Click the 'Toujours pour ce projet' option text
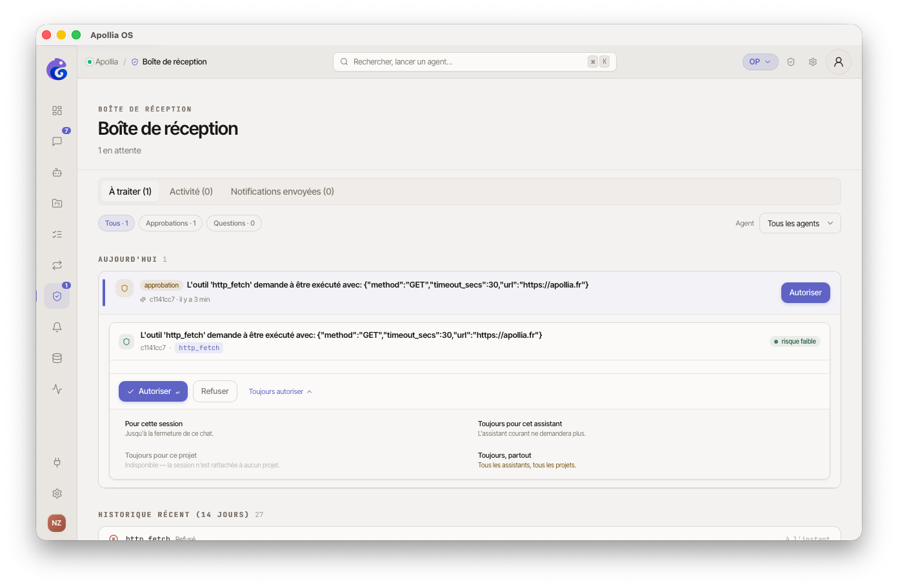The image size is (898, 588). pos(161,455)
